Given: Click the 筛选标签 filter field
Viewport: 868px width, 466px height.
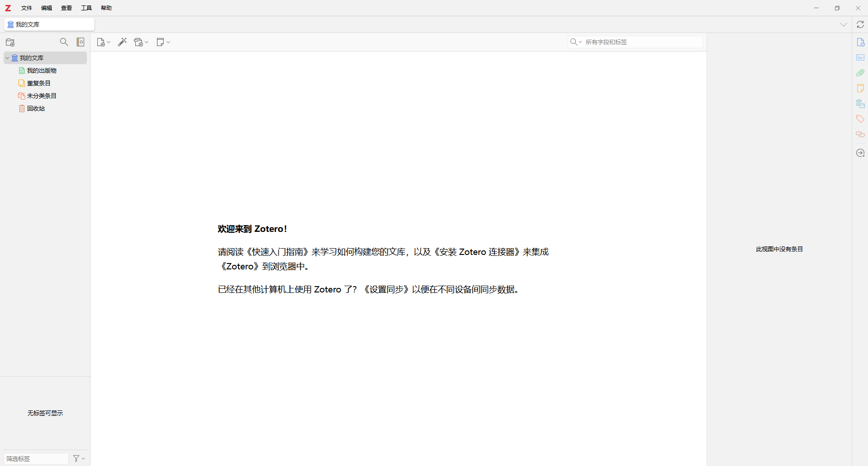Looking at the screenshot, I should pos(36,458).
